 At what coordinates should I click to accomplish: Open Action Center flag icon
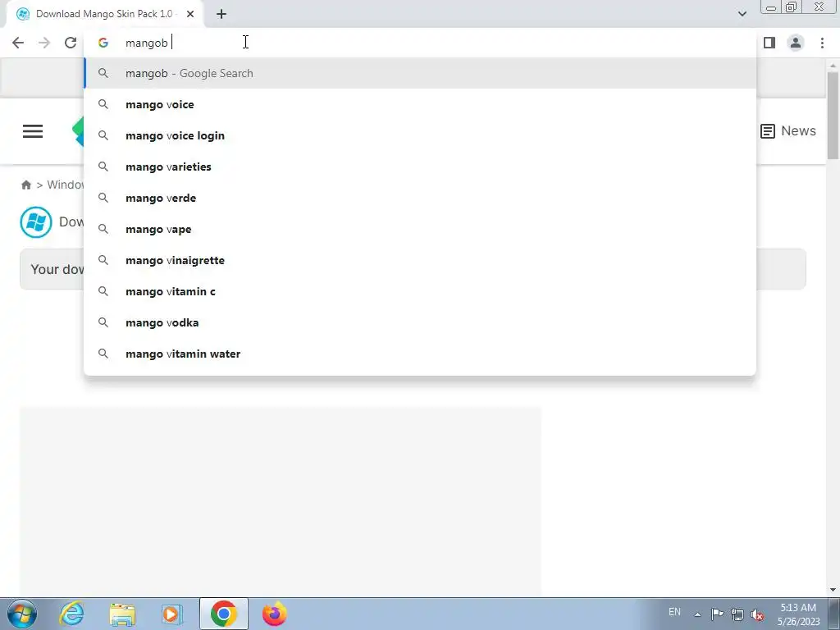pos(717,614)
